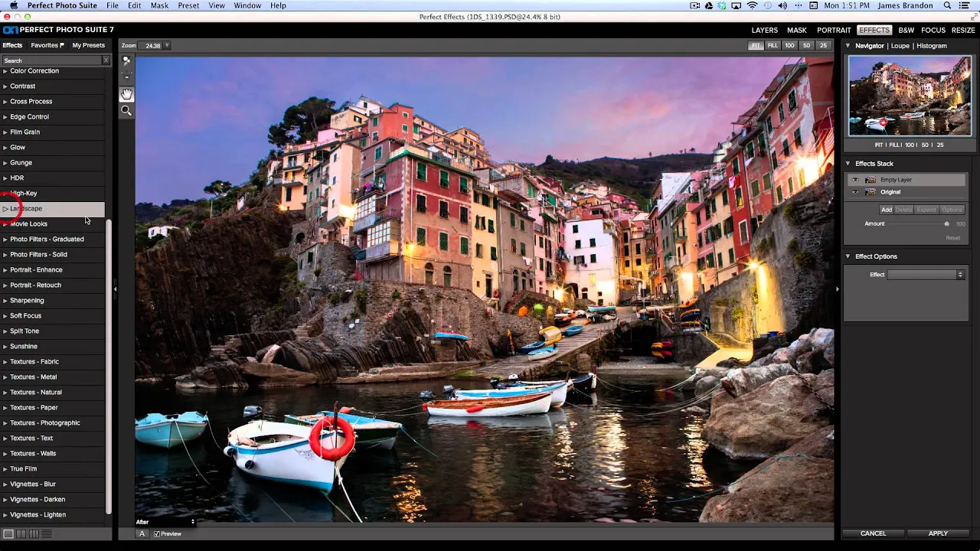Switch to the Histogram tab

(932, 46)
